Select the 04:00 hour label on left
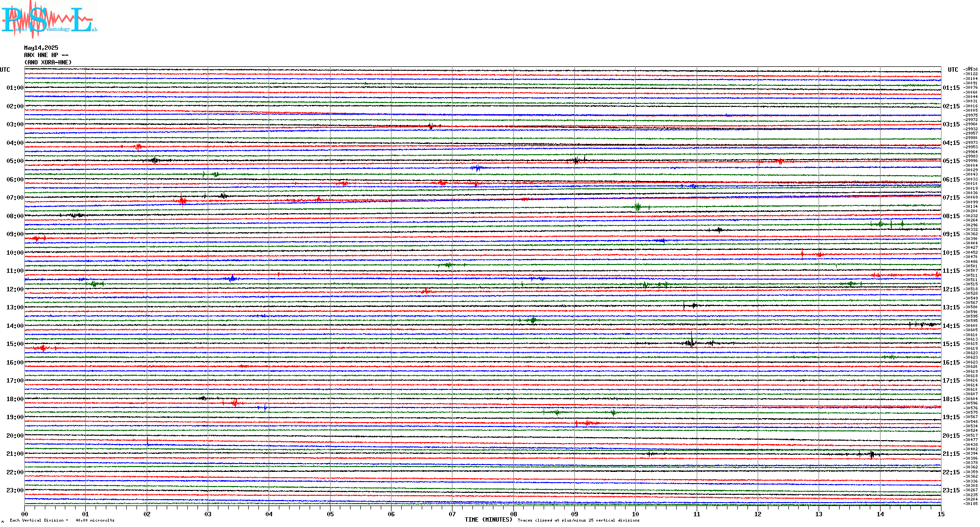The image size is (980, 527). [15, 143]
